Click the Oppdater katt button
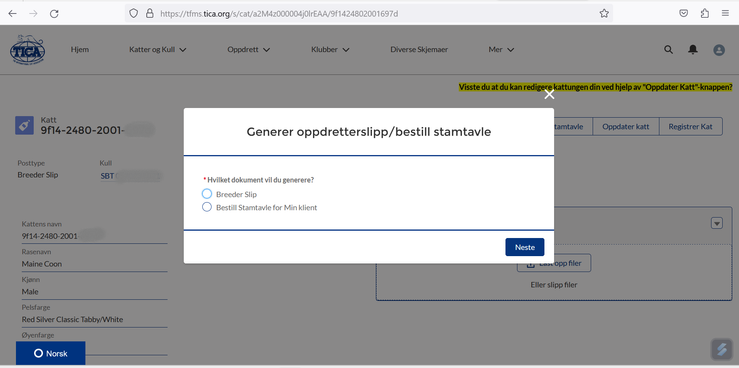The width and height of the screenshot is (739, 368). click(x=625, y=127)
